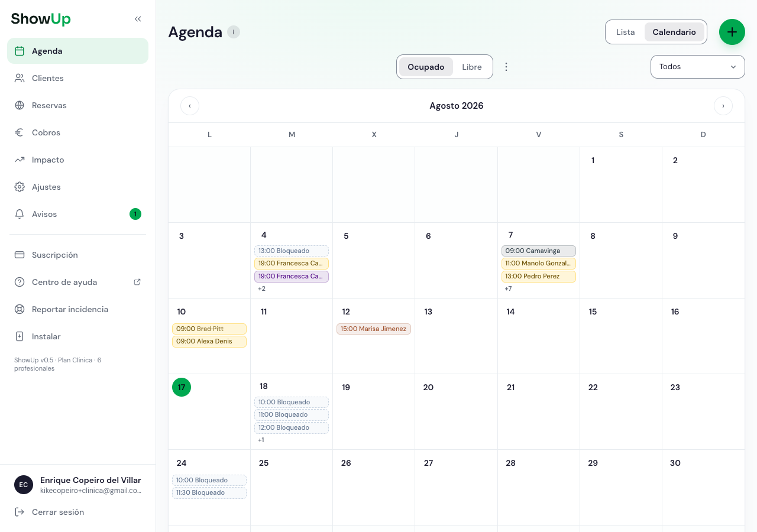Click the green plus button to add appointment

click(732, 32)
